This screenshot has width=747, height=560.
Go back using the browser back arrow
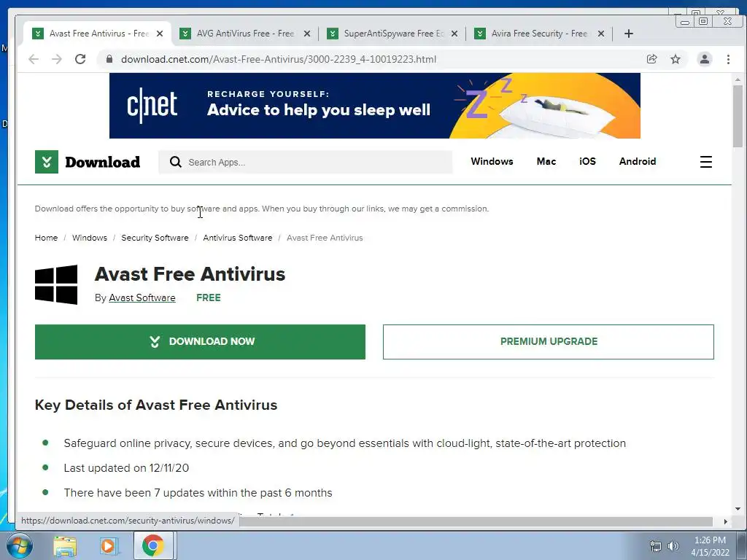tap(34, 59)
